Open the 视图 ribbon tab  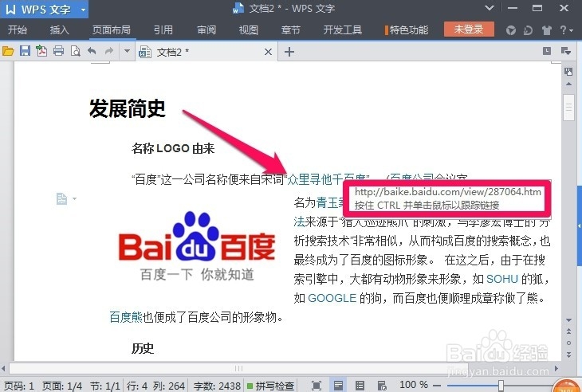248,29
